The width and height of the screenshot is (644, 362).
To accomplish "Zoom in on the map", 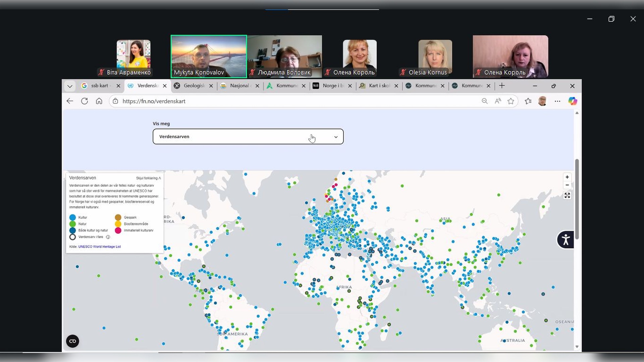I will point(567,177).
